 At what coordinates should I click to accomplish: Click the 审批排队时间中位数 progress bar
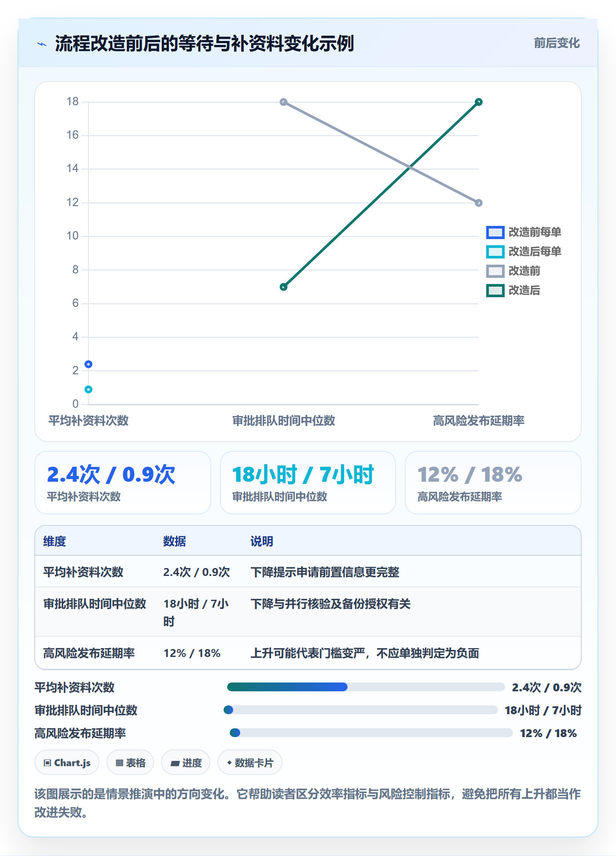click(360, 710)
